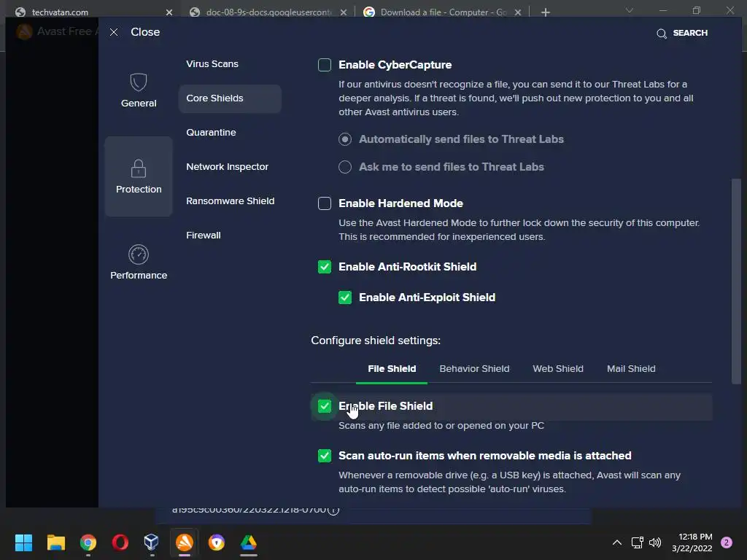Open VirtualBox from the taskbar

pyautogui.click(x=152, y=542)
